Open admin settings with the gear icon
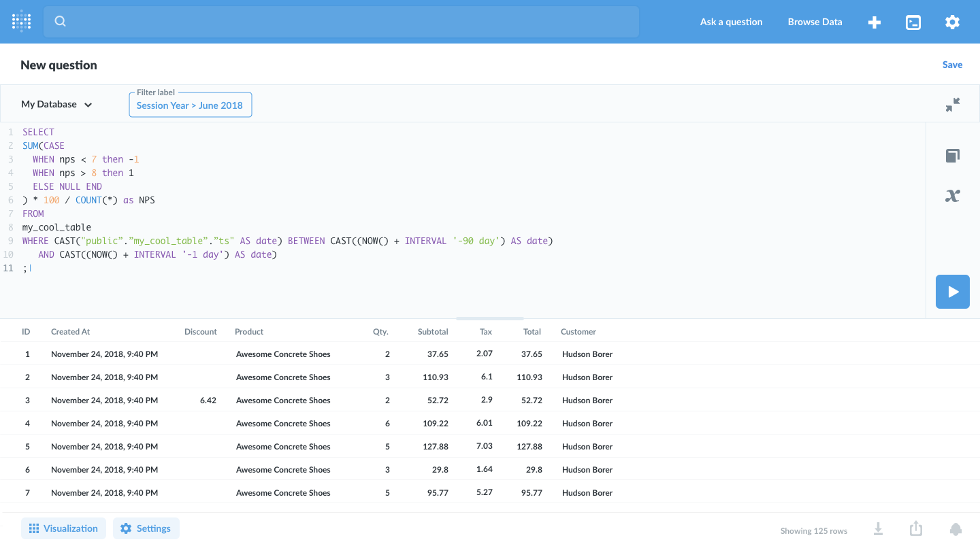This screenshot has height=544, width=980. click(x=951, y=22)
